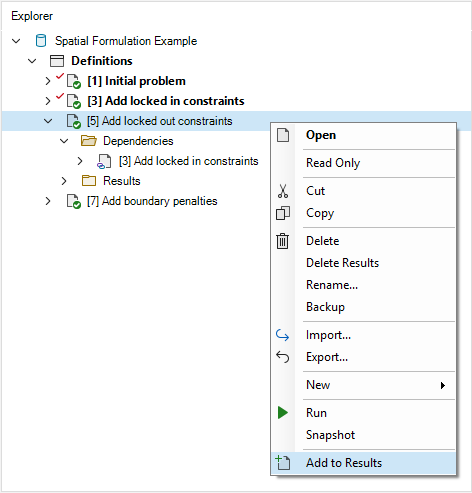Select Delete Results menu entry
This screenshot has height=493, width=472.
tap(342, 263)
